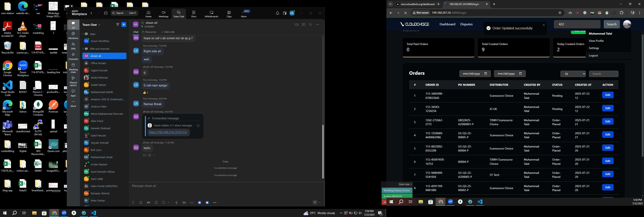Screen dimensions: 644x217
Task: Open Whiteboards in Zoom Workplace
Action: coord(211,14)
